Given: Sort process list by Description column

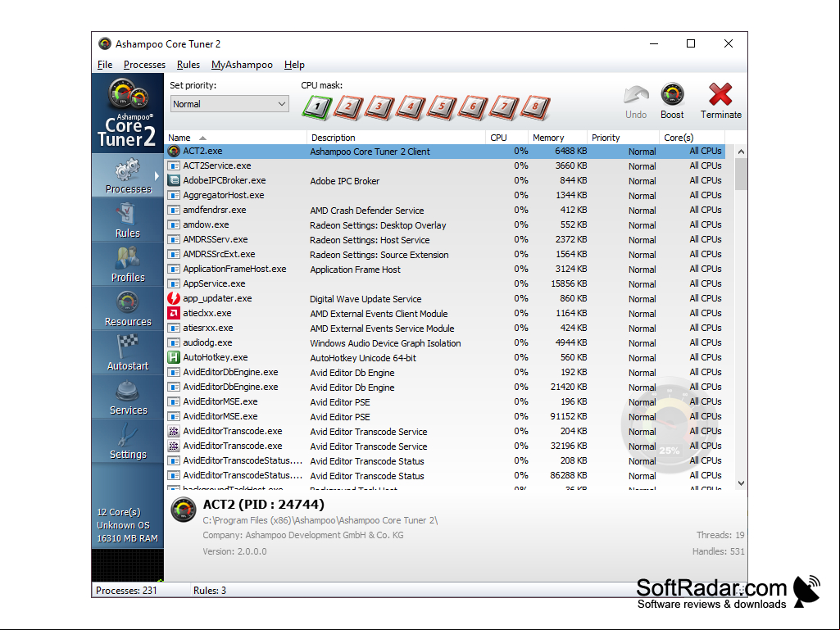Looking at the screenshot, I should [397, 138].
